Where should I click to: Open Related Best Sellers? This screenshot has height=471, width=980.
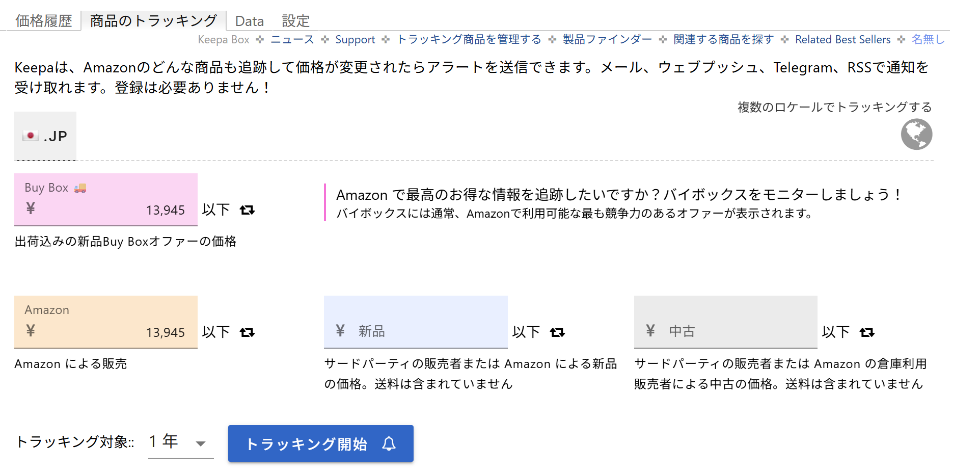[842, 39]
